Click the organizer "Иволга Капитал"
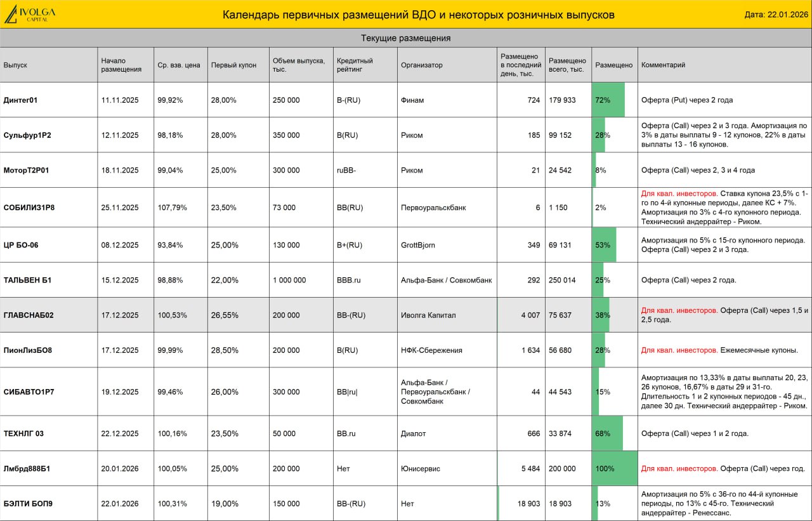The height and width of the screenshot is (521, 812). coord(428,315)
